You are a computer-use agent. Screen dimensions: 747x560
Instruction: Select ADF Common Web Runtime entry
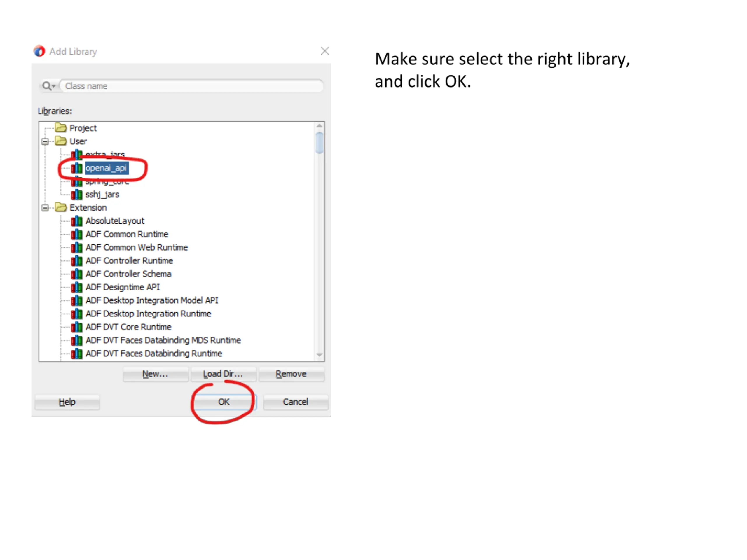click(137, 248)
